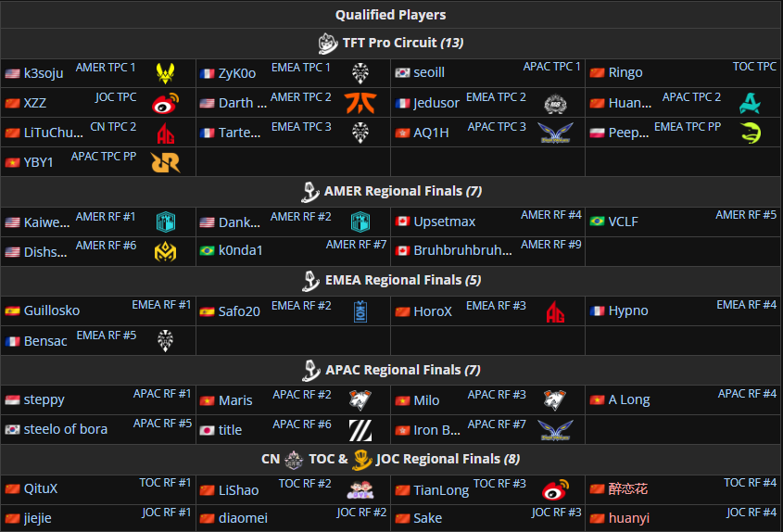Click AMER Regional Finals trophy icon
783x532 pixels.
coord(310,192)
